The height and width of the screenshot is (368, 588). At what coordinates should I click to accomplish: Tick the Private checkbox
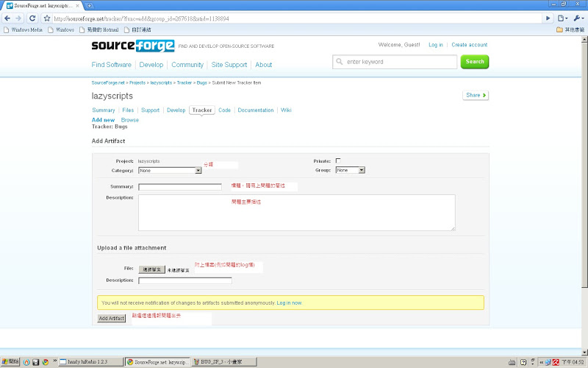click(338, 160)
